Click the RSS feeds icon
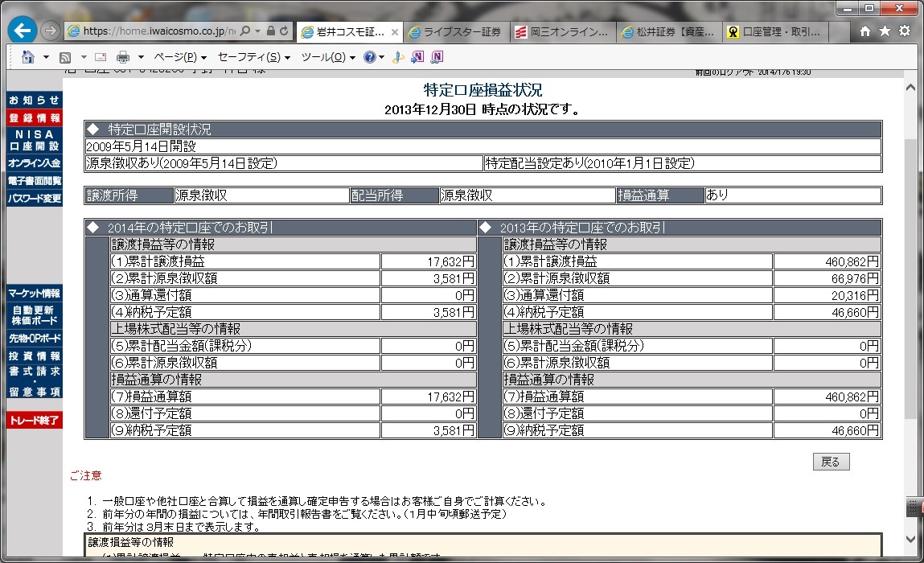The image size is (924, 563). pyautogui.click(x=65, y=57)
